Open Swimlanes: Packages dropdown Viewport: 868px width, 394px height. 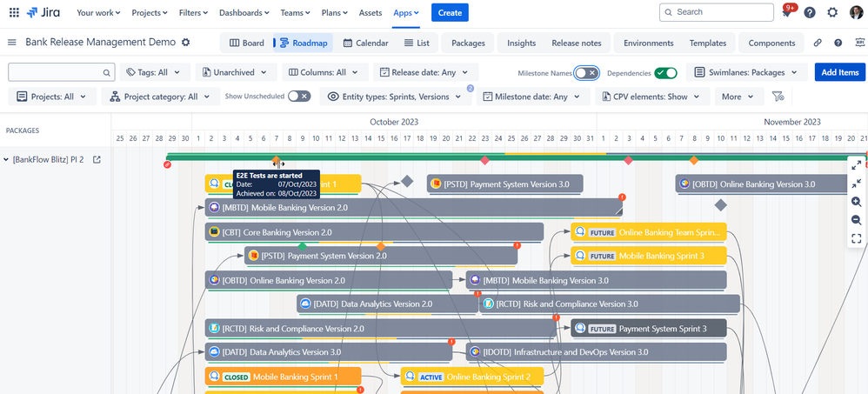747,72
